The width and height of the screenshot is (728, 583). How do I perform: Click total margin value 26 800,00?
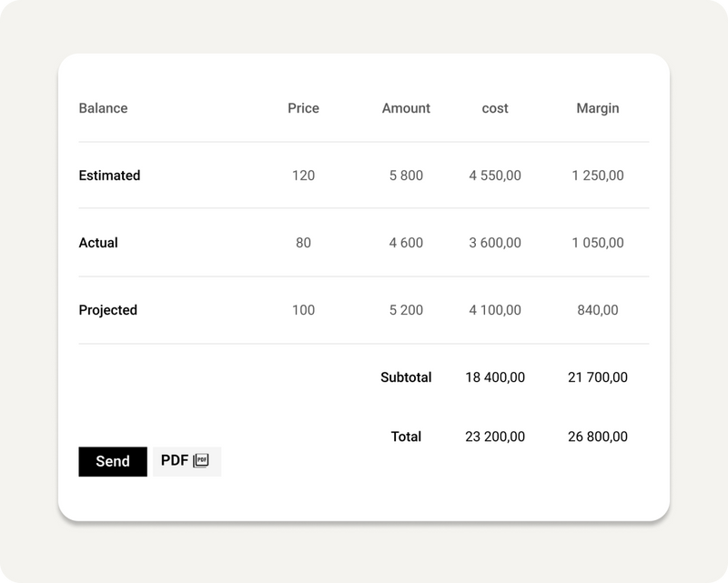pos(597,437)
